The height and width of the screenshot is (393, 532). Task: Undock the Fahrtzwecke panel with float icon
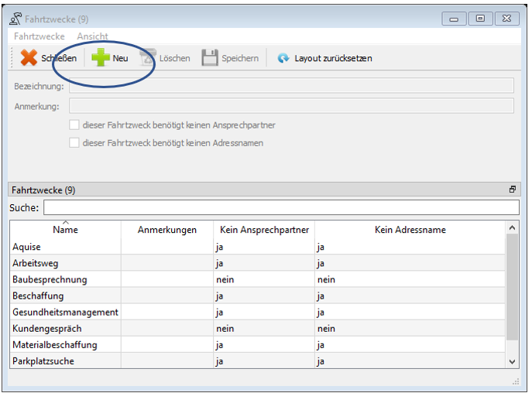[x=512, y=190]
